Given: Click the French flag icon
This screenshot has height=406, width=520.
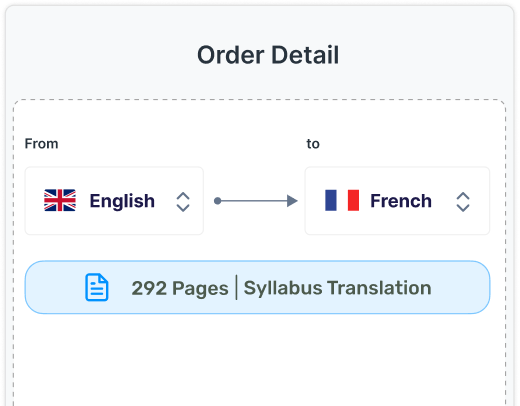Looking at the screenshot, I should (x=342, y=200).
